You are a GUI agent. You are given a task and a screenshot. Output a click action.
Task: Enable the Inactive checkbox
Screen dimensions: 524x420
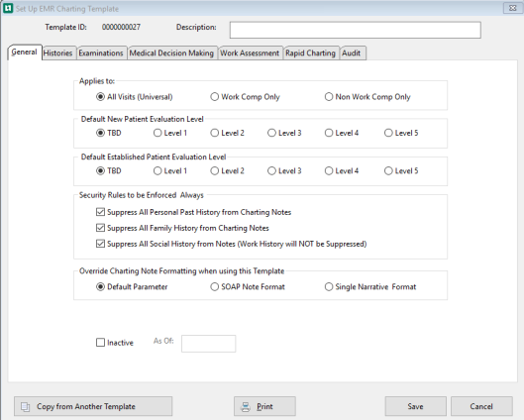pyautogui.click(x=100, y=343)
